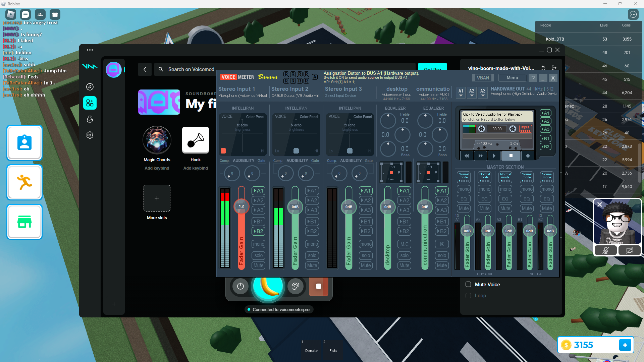Screen dimensions: 644x362
Task: Add keybind for Honk sound
Action: point(196,168)
